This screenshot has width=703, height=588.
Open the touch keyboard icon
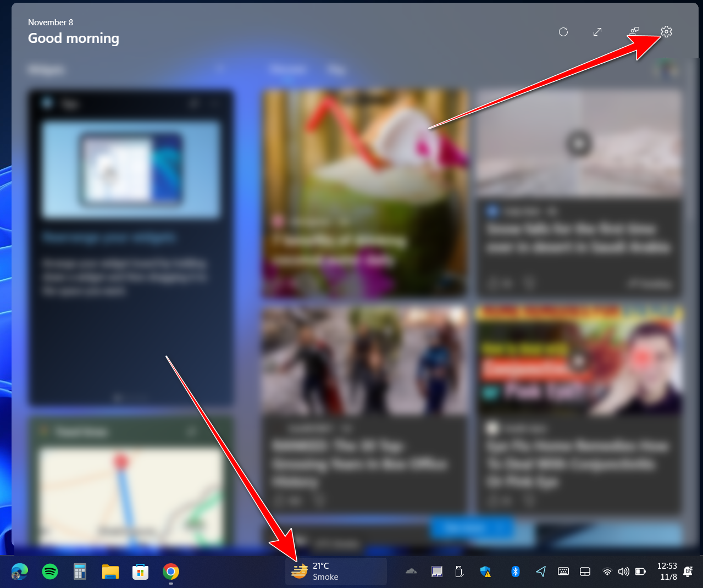[x=563, y=572]
